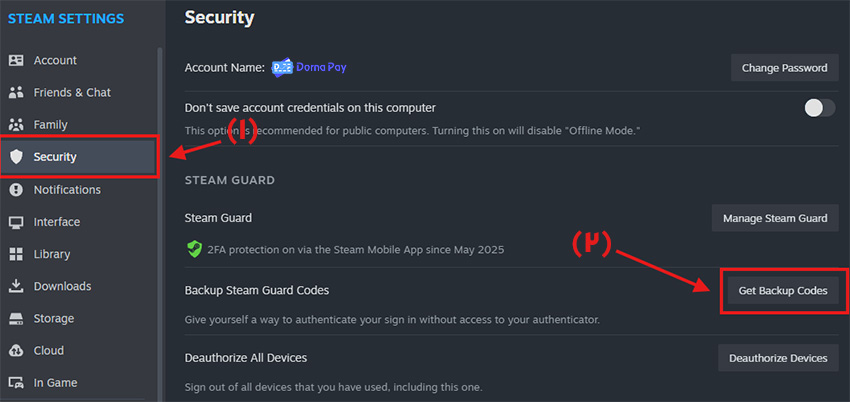The width and height of the screenshot is (850, 402).
Task: Select the In Game controller icon
Action: pos(17,383)
